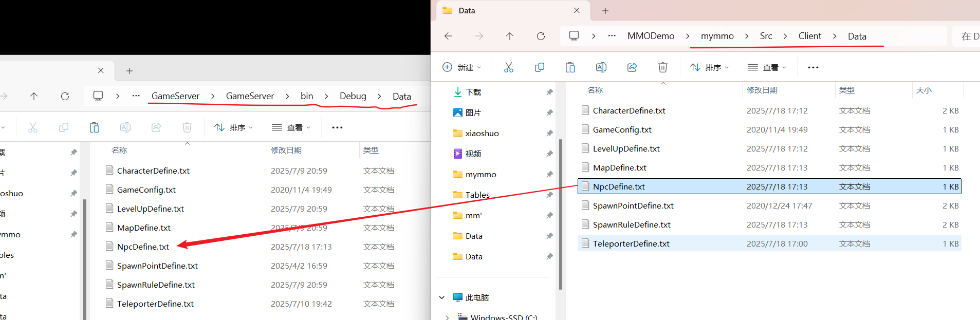Screen dimensions: 980x320
Task: Click the paste icon in right window toolbar
Action: tap(570, 67)
